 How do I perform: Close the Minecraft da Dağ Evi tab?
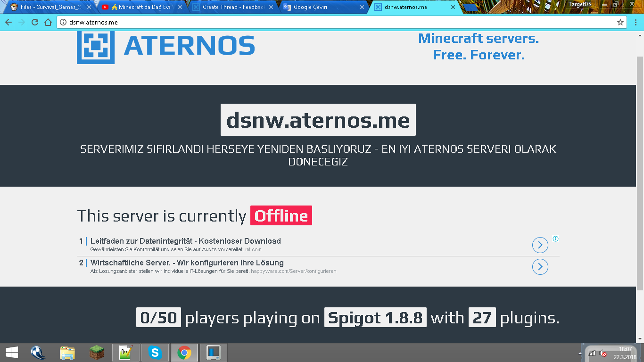180,7
